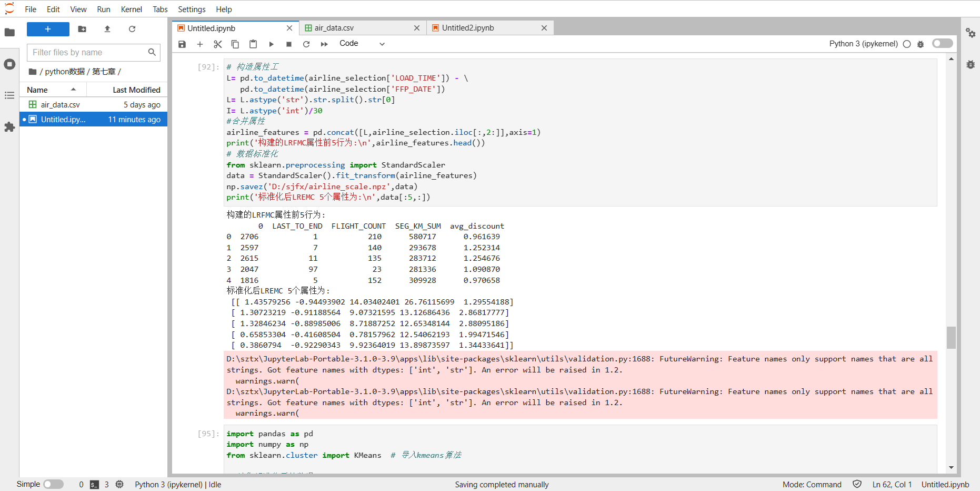
Task: Open the Tabs menu
Action: tap(160, 9)
